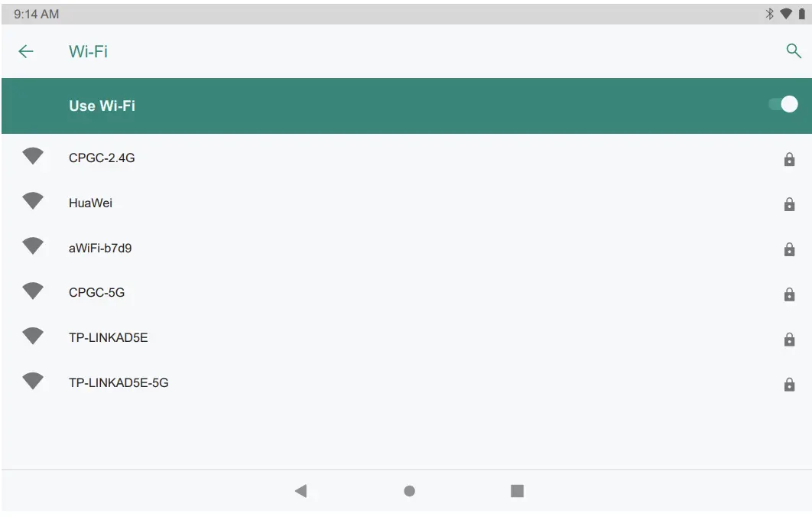This screenshot has width=812, height=517.
Task: Select the CPGC-2.4G network
Action: [102, 158]
